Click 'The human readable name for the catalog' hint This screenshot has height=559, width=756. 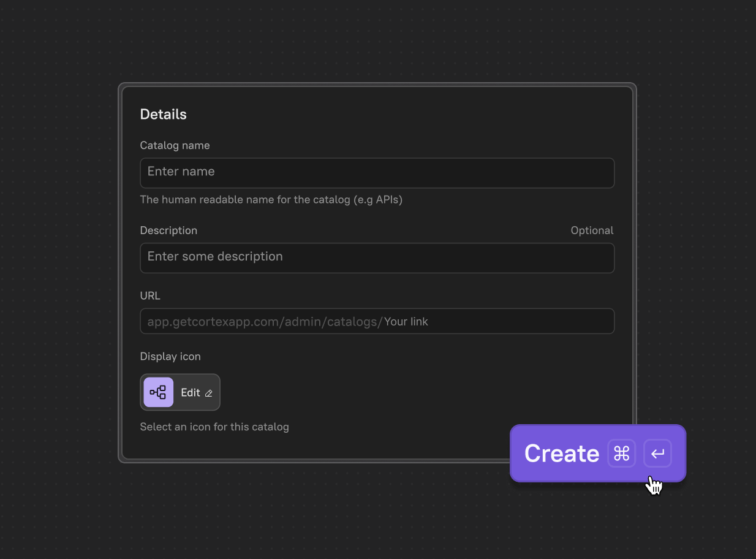(x=271, y=200)
